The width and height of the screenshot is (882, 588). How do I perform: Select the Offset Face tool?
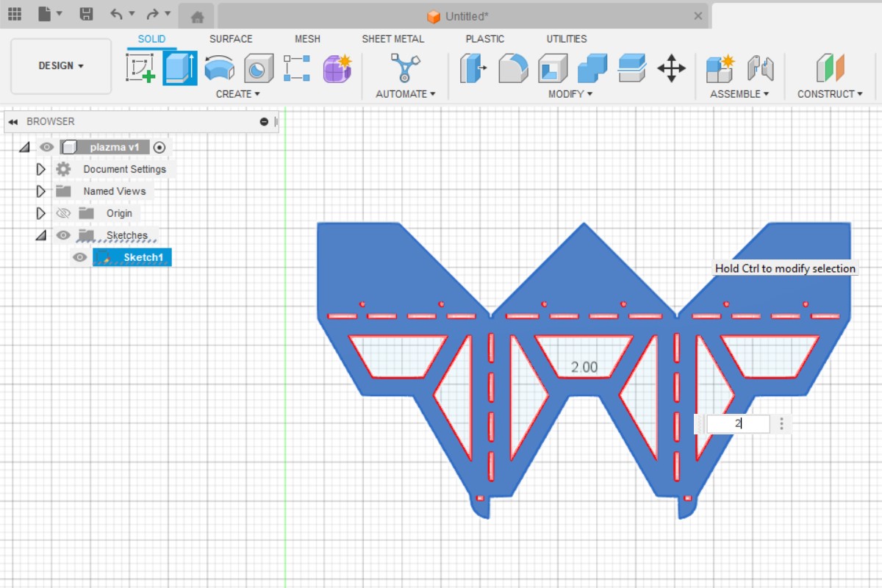(631, 68)
